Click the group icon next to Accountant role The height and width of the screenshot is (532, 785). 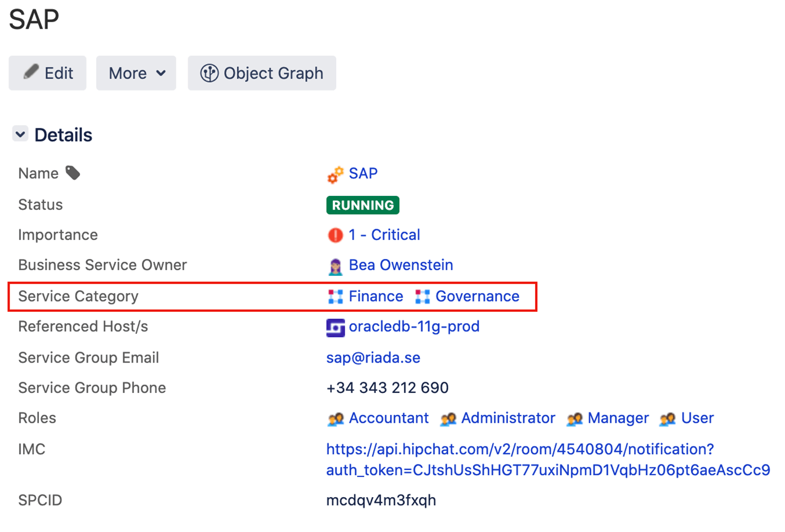click(336, 418)
